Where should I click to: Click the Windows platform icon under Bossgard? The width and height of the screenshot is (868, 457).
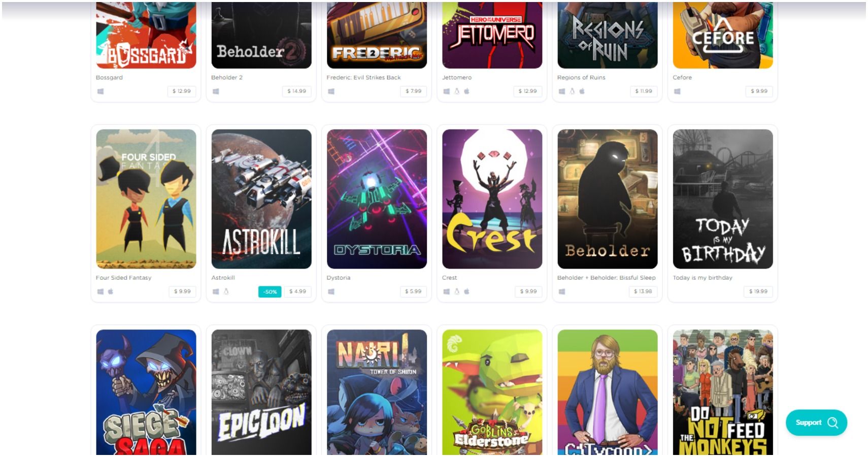[101, 91]
